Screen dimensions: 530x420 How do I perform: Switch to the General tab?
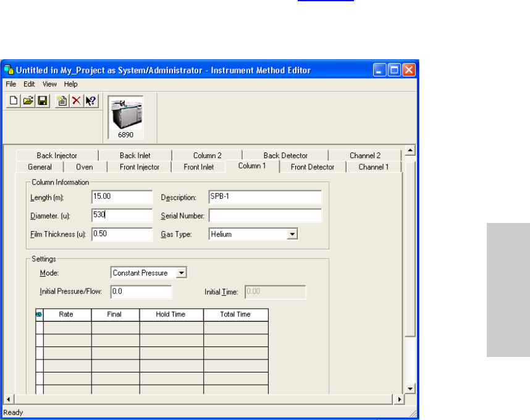click(40, 167)
